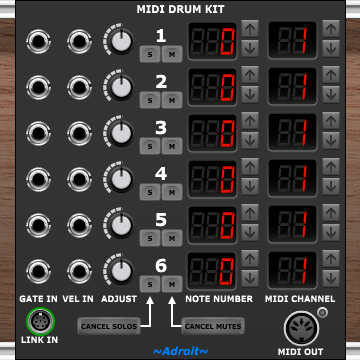
Task: Click the Cancel Mutes button
Action: [213, 326]
